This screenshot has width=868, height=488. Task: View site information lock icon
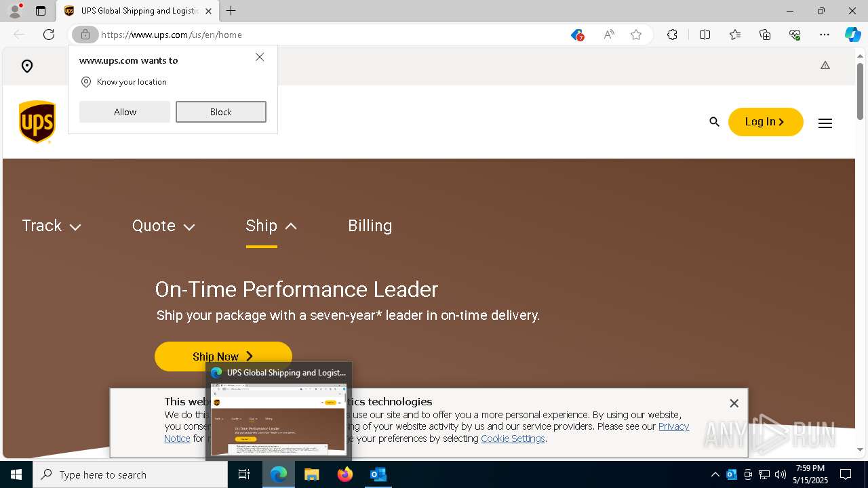[x=85, y=35]
